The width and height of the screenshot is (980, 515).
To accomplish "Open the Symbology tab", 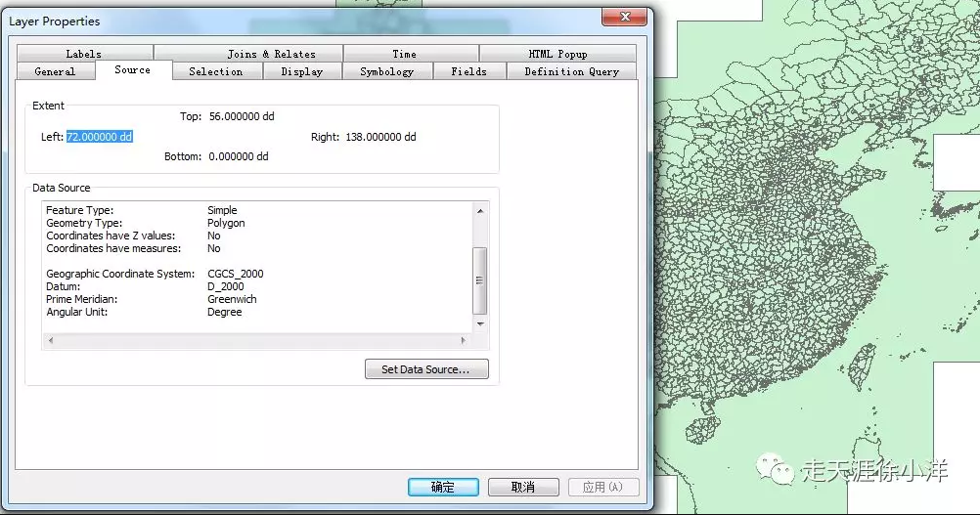I will tap(387, 71).
